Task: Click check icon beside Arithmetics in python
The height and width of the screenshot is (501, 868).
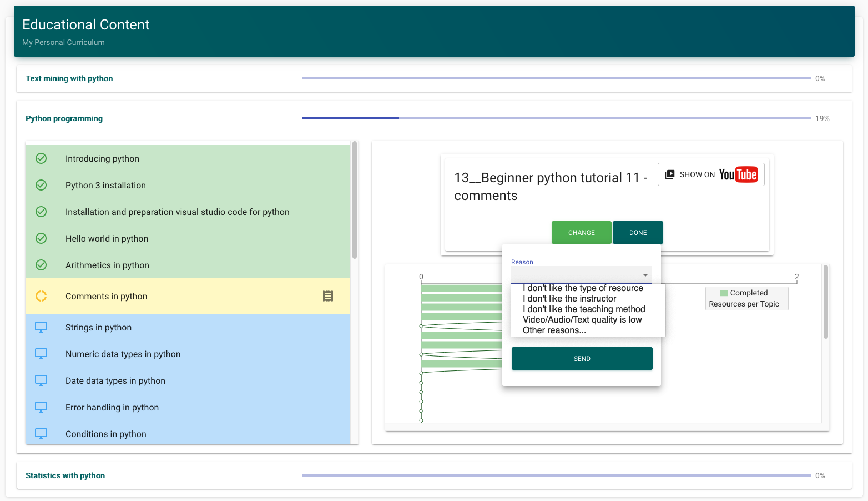Action: [41, 265]
